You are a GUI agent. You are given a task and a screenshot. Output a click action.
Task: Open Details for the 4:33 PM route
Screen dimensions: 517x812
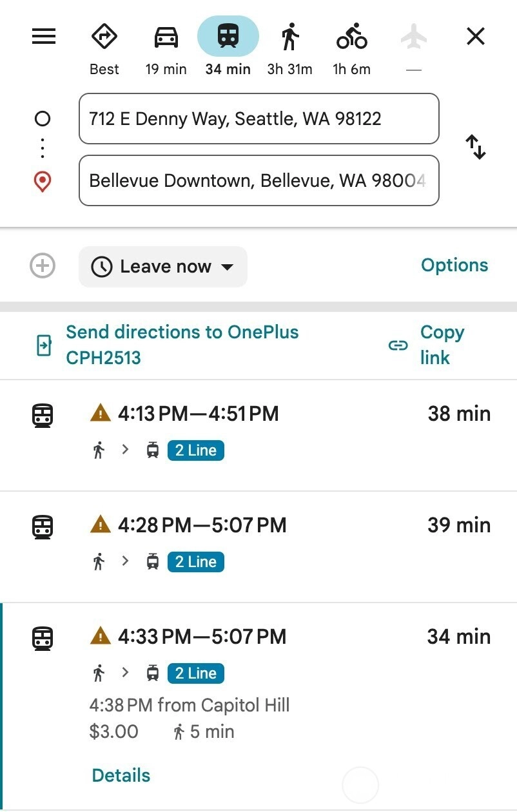click(121, 775)
